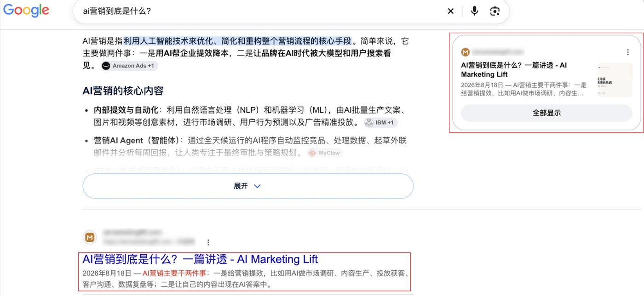
Task: Open result link AI营销到底是什么？一篇讲透 - AI Marketing Lift
Action: (200, 259)
